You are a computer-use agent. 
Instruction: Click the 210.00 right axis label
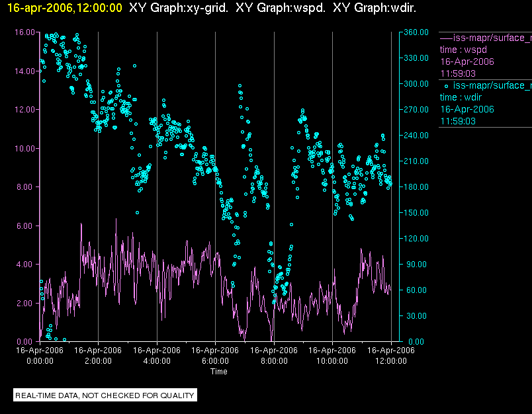(x=416, y=161)
